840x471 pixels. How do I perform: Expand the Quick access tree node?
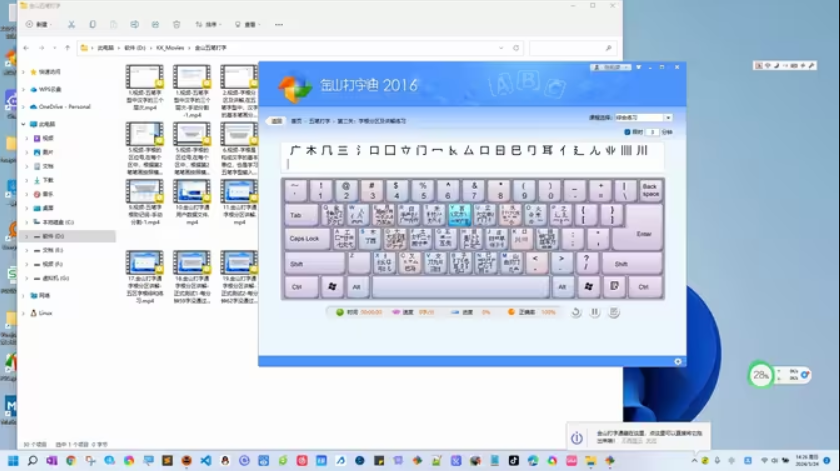coord(24,72)
